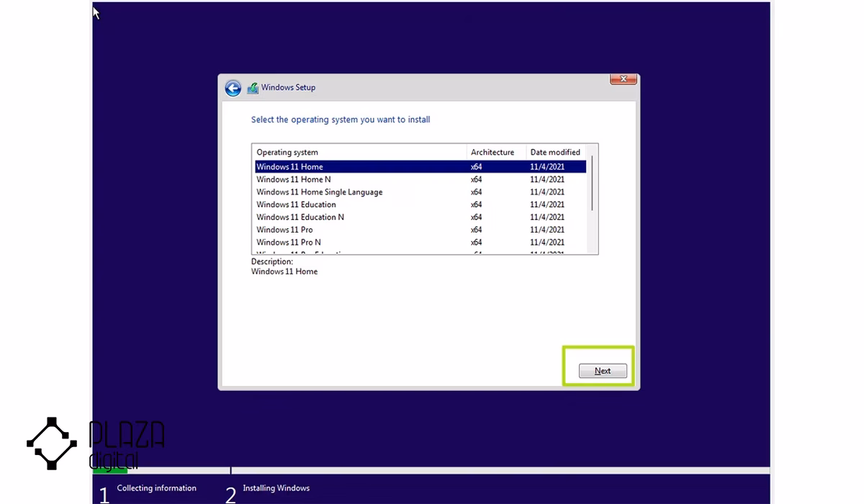Close the Windows Setup dialog
The image size is (864, 504).
click(624, 79)
